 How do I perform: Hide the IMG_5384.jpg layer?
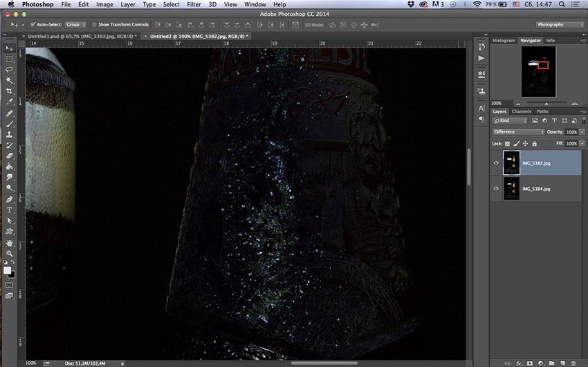tap(496, 189)
